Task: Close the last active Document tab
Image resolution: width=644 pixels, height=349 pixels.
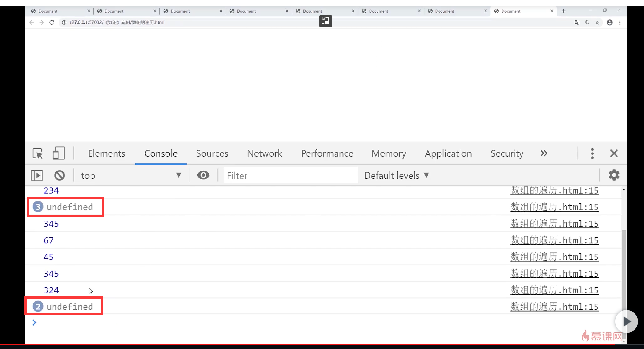Action: tap(552, 11)
